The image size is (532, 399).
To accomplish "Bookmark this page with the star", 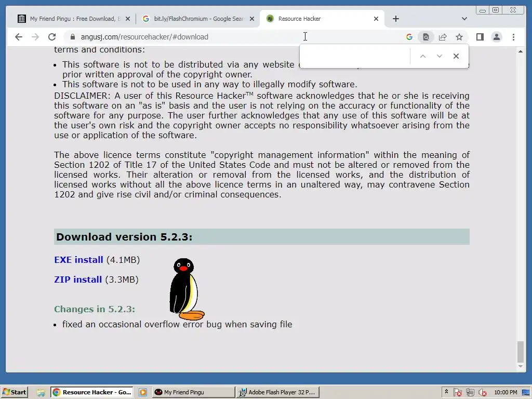I will click(459, 37).
